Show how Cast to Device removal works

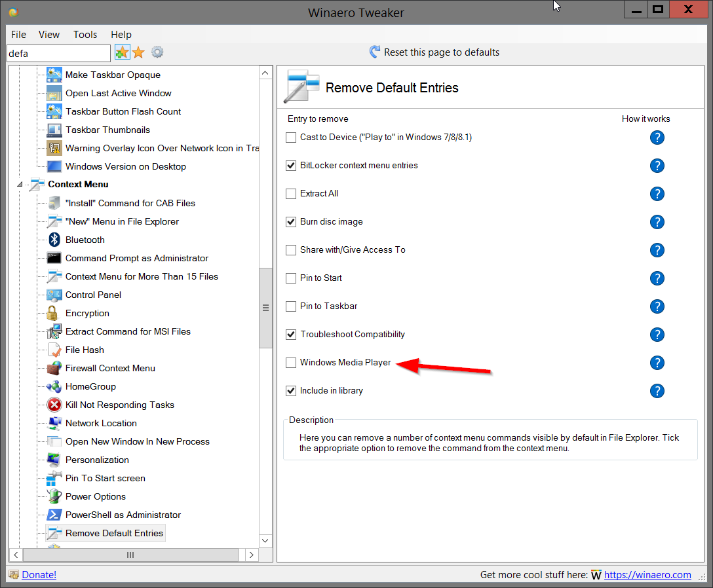[657, 138]
